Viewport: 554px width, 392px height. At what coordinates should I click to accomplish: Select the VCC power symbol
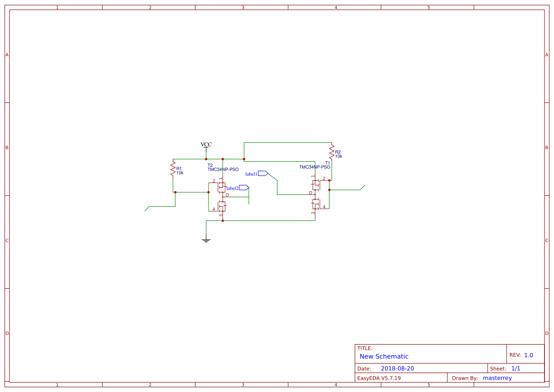click(x=206, y=148)
